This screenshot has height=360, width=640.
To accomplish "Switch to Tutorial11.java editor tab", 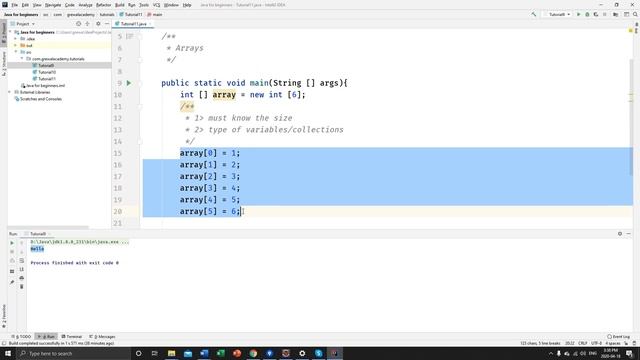I will pyautogui.click(x=133, y=24).
